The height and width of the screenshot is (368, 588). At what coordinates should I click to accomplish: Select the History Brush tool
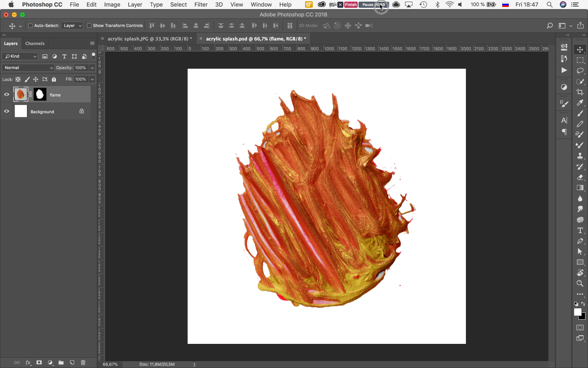(x=580, y=166)
